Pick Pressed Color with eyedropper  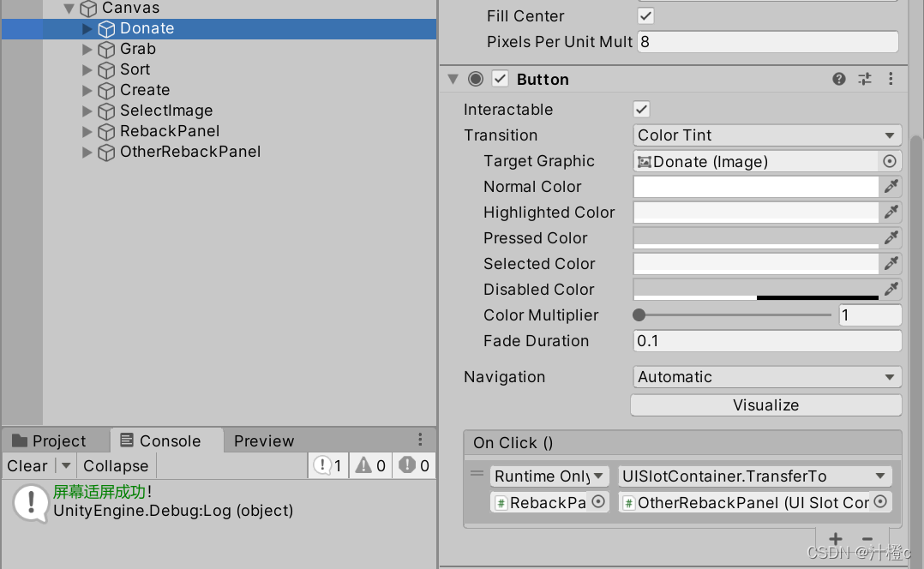(x=891, y=238)
